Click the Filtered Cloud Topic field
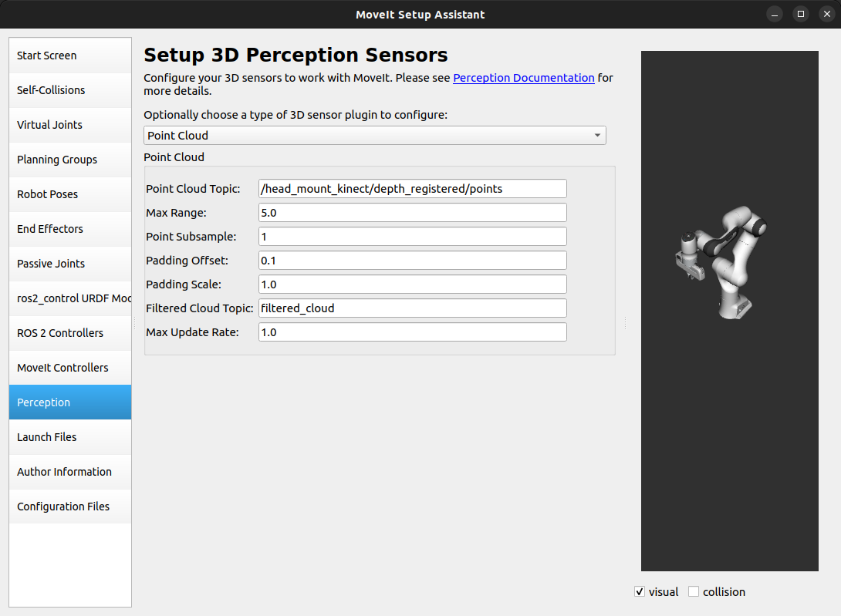Viewport: 841px width, 616px height. point(412,308)
